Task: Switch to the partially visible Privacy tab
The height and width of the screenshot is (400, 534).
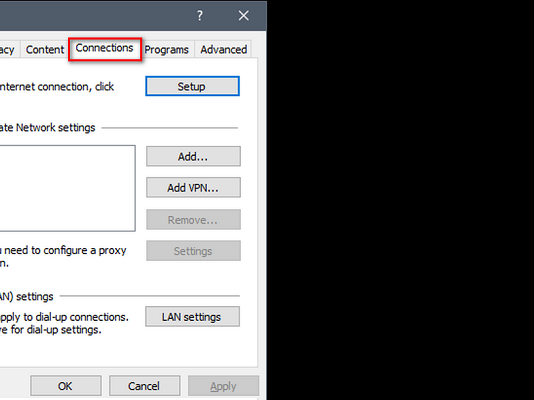Action: (x=7, y=50)
